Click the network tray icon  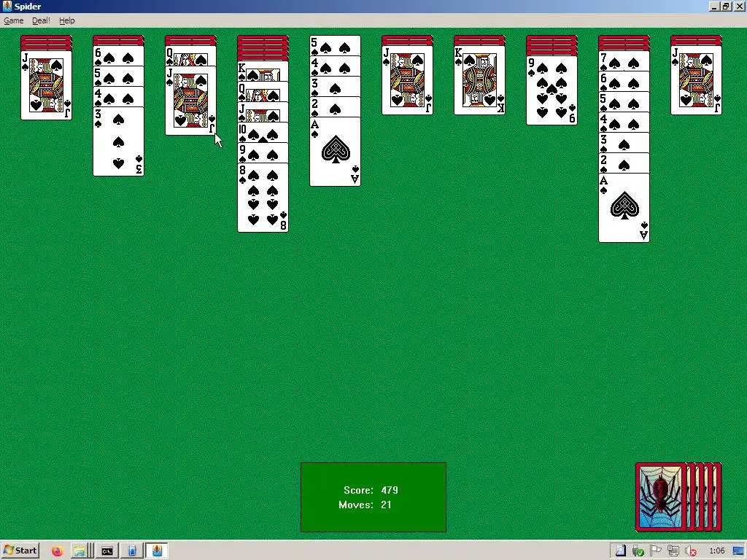pyautogui.click(x=673, y=551)
